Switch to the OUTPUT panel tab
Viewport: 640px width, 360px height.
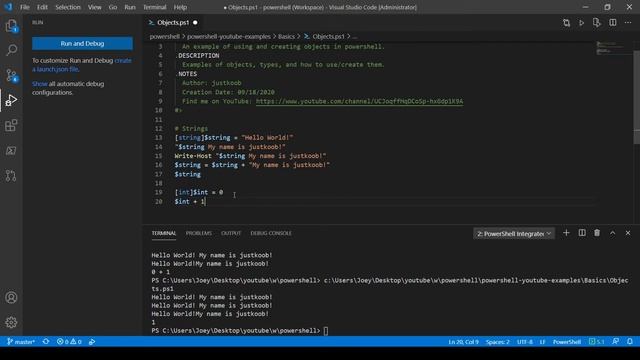coord(231,233)
